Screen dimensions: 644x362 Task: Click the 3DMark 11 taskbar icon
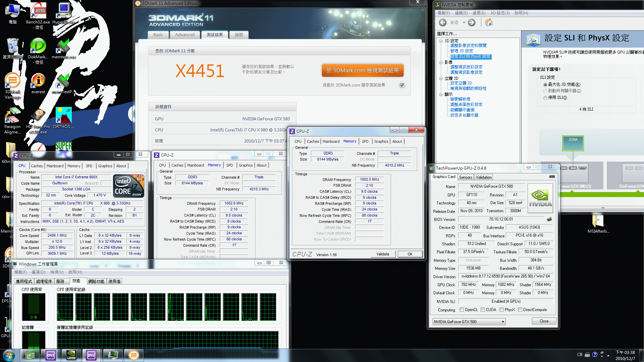pyautogui.click(x=133, y=355)
